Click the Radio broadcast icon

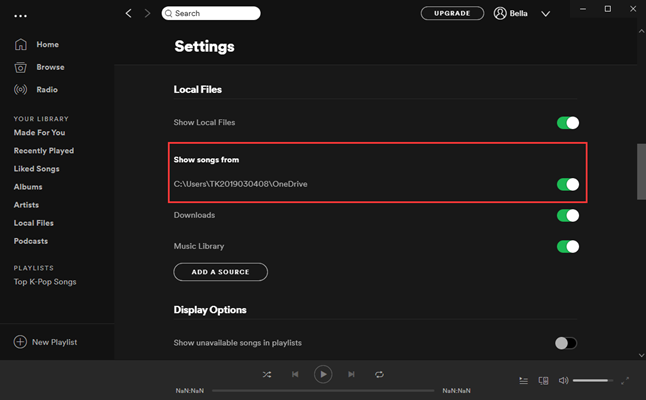tap(21, 89)
